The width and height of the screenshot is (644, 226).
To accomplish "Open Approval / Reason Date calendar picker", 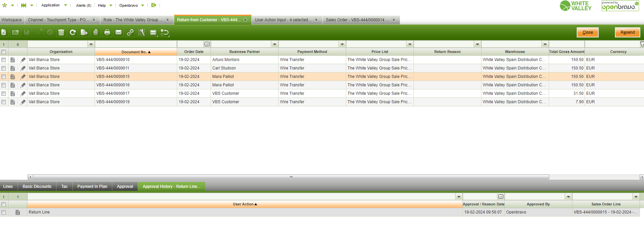I will click(x=501, y=197).
